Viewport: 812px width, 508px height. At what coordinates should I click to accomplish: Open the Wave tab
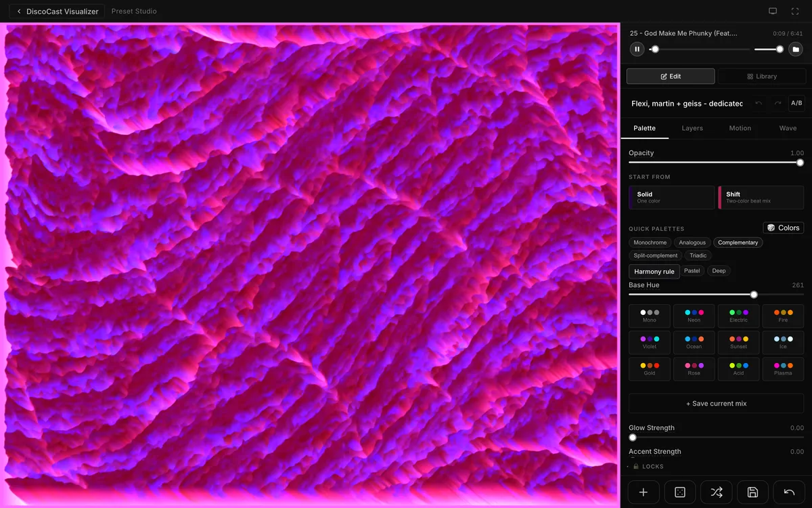[788, 128]
